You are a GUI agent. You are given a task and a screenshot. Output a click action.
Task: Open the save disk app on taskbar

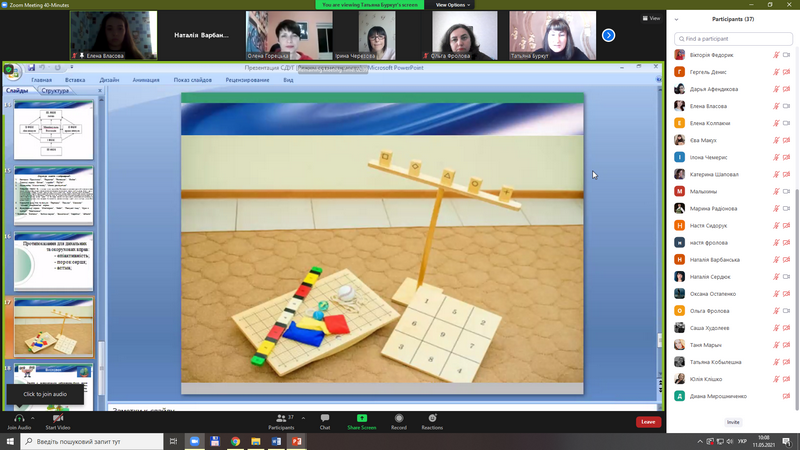click(x=215, y=441)
